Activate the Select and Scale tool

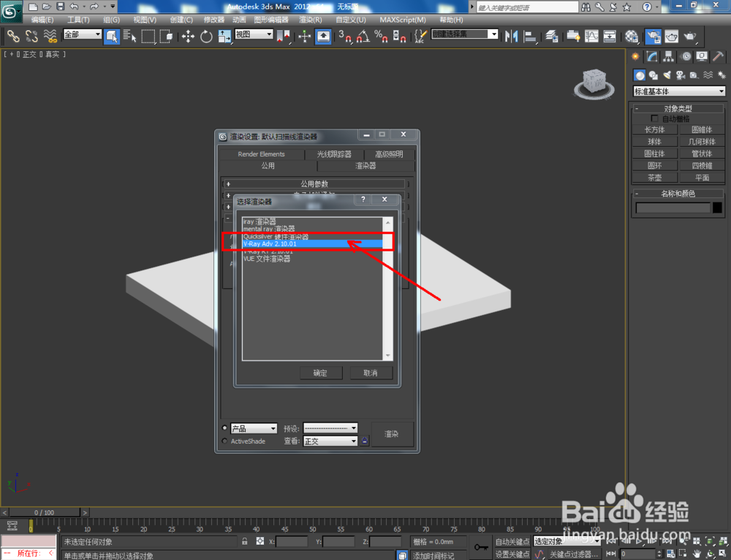tap(224, 36)
